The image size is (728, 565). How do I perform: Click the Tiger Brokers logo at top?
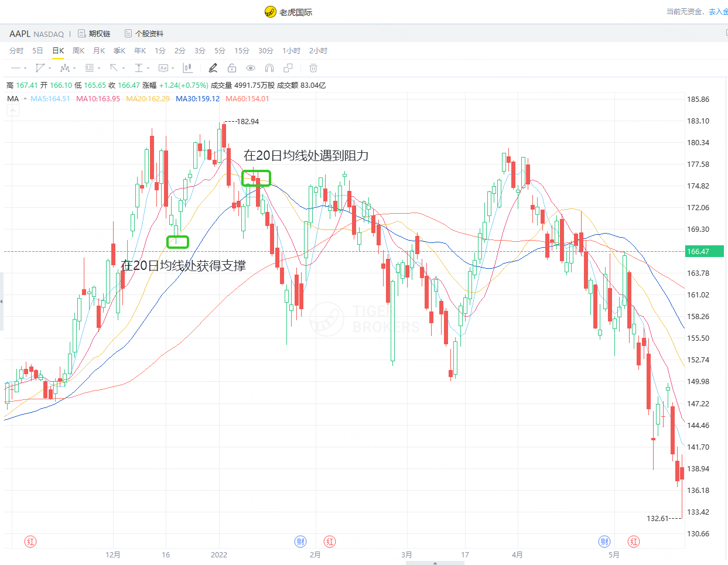click(270, 12)
